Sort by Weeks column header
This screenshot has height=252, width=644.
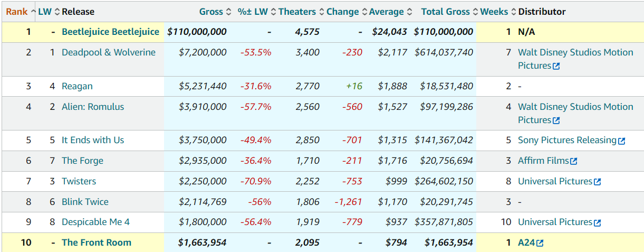point(494,12)
